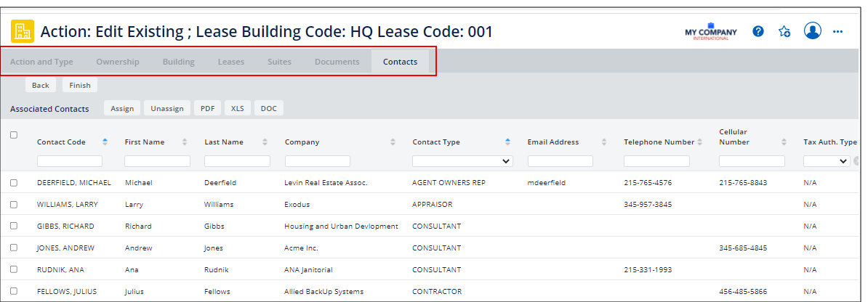Screen dimensions: 868x302
Task: Click the yellow building application icon
Action: [x=23, y=31]
